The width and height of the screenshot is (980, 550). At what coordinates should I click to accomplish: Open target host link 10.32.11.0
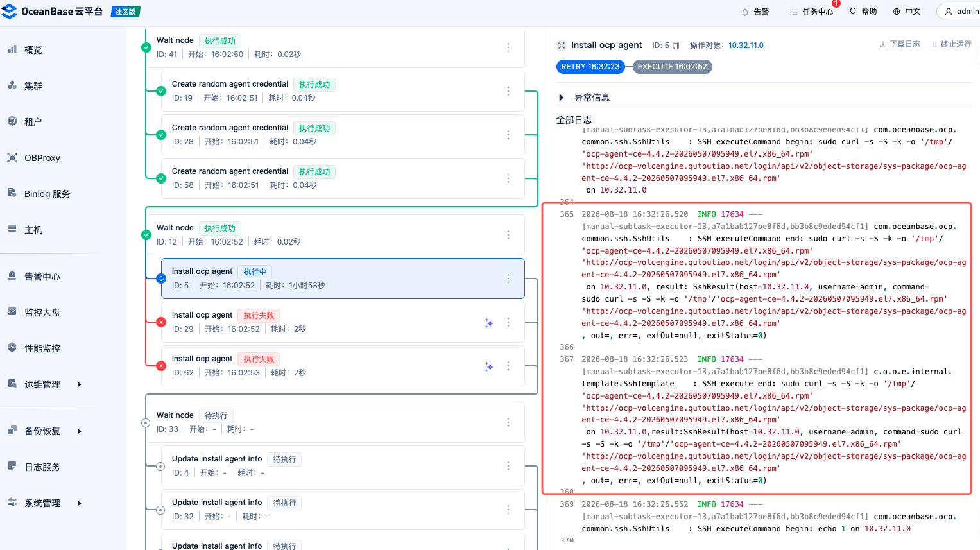[x=746, y=46]
